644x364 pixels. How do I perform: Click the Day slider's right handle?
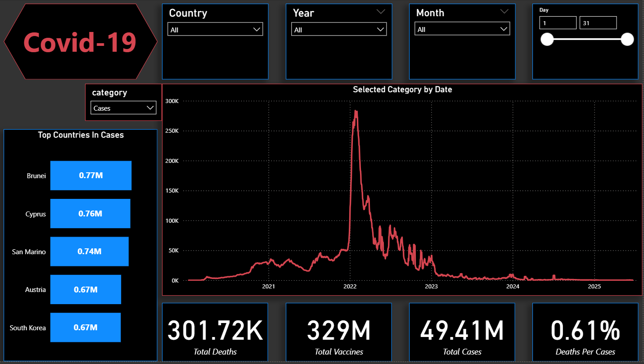627,40
